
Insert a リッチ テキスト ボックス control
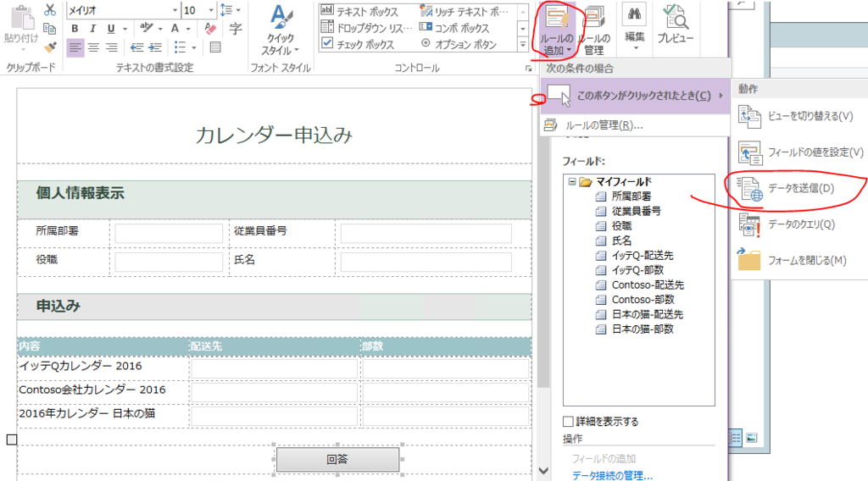[464, 11]
